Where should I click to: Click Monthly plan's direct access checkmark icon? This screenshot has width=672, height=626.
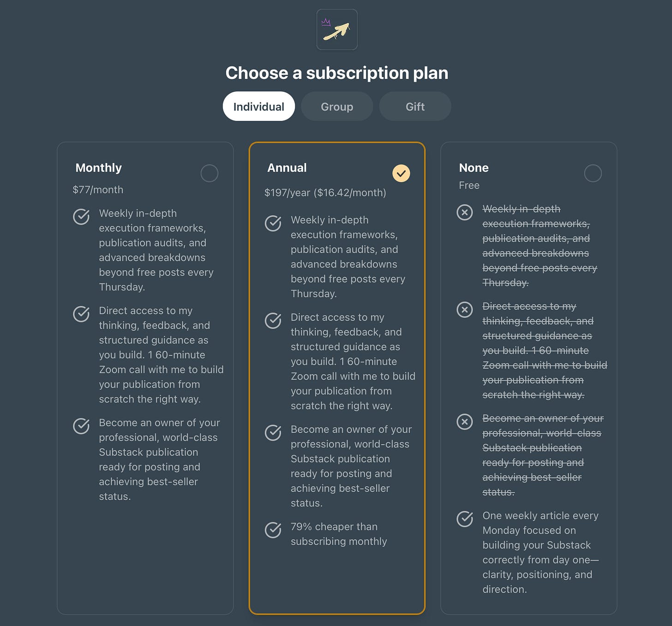pyautogui.click(x=81, y=314)
